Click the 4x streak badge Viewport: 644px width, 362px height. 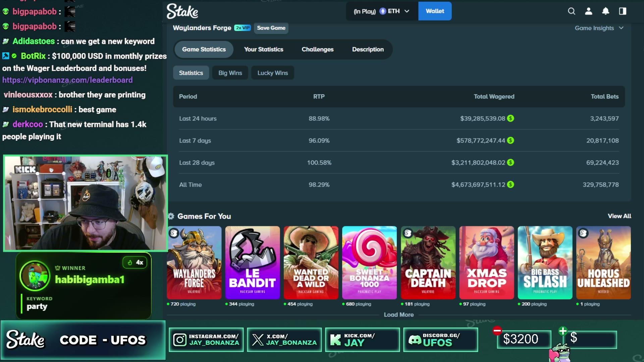(x=135, y=262)
